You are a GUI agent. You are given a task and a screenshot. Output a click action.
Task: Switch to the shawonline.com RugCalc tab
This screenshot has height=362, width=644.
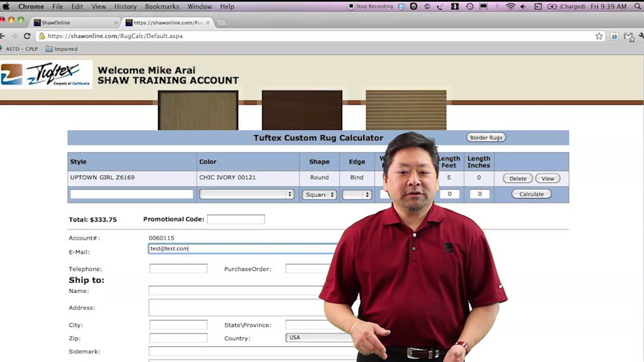168,23
